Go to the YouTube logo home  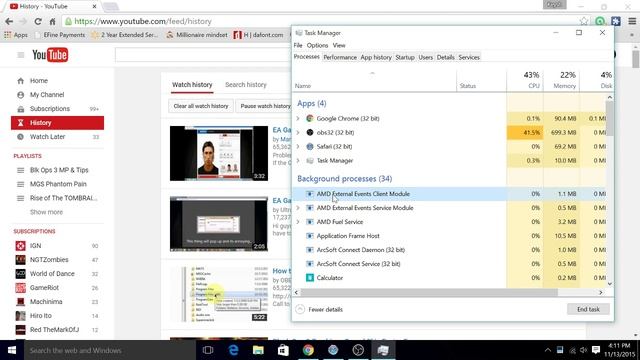coord(50,55)
